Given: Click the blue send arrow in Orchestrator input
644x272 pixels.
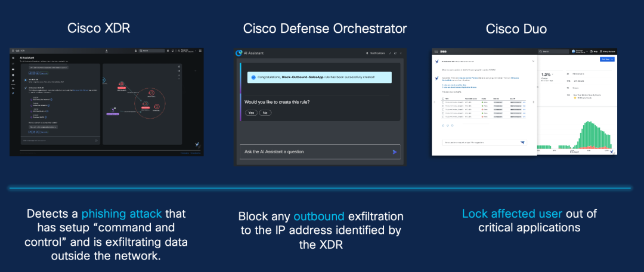Looking at the screenshot, I should (395, 152).
